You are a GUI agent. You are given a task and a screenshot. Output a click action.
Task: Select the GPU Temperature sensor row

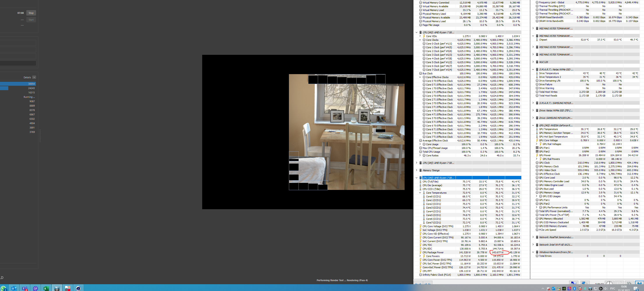(548, 129)
